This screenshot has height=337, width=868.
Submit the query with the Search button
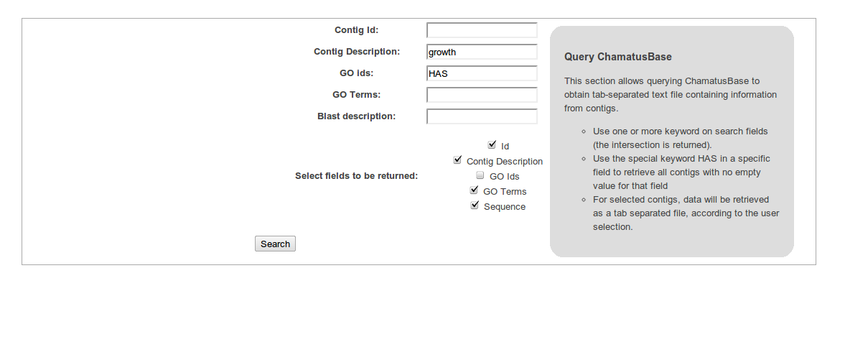tap(275, 244)
